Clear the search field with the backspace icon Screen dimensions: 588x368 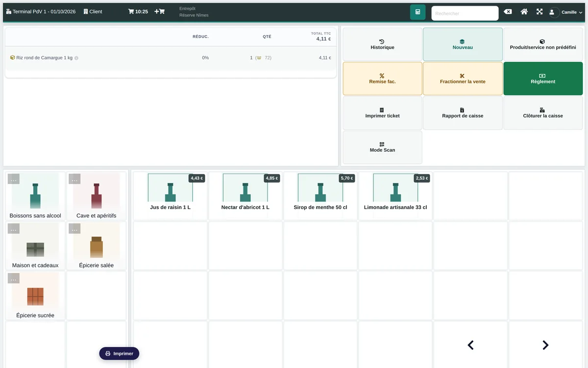pos(508,12)
